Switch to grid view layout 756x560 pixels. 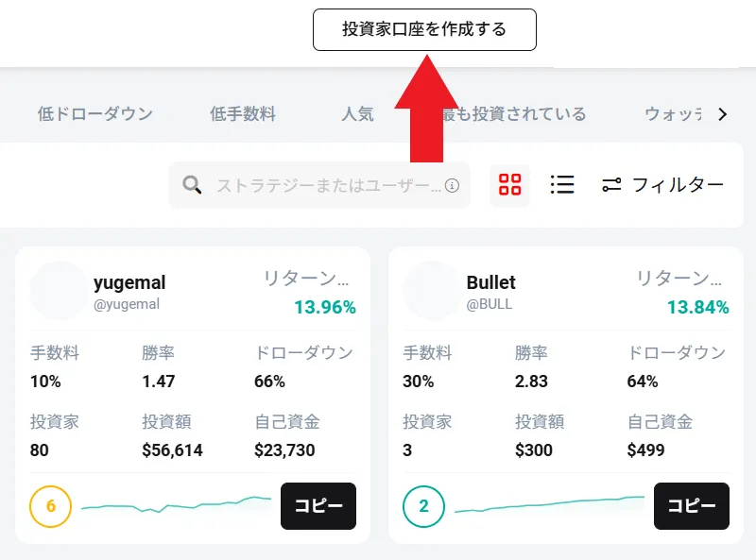[x=510, y=185]
